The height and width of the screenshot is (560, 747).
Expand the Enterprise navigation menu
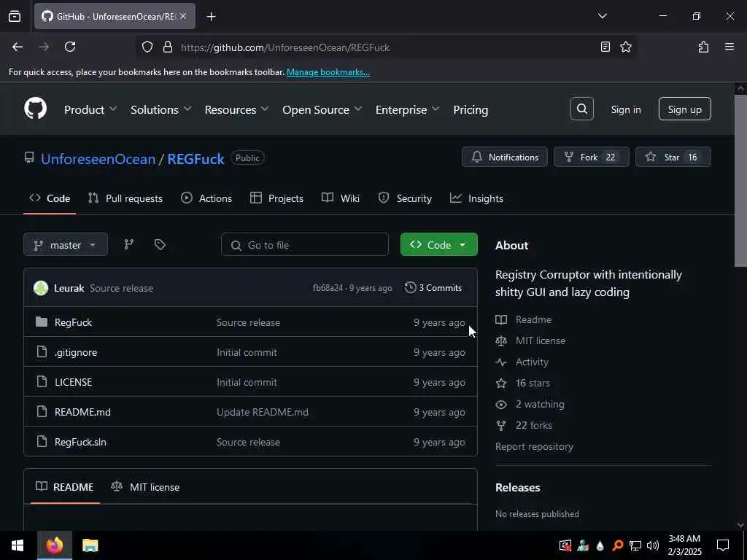[407, 109]
